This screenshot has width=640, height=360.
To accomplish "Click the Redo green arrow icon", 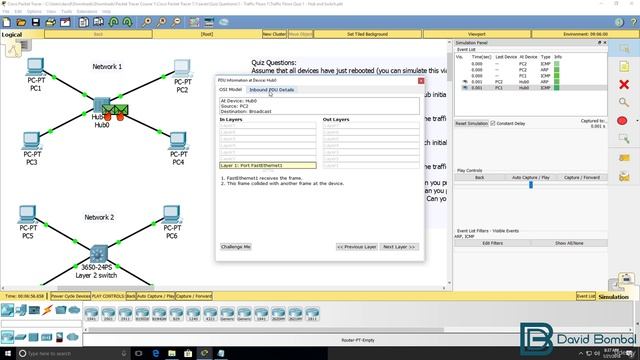I will point(127,22).
